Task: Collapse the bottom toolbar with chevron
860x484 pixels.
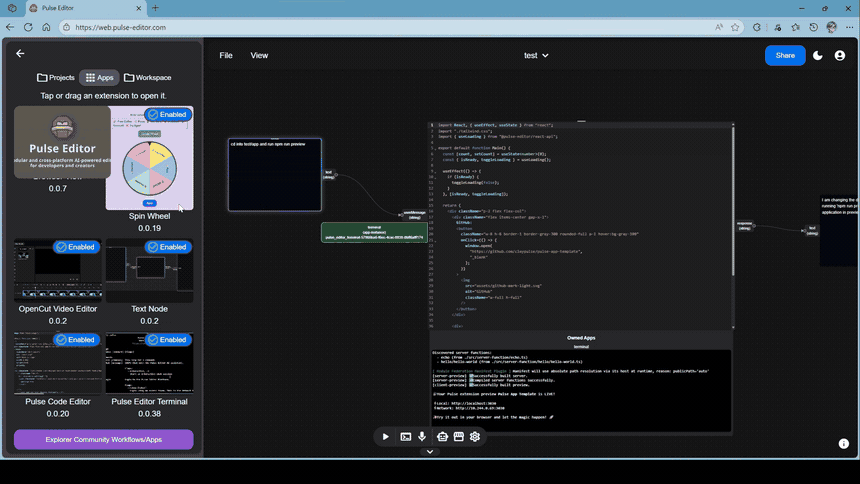Action: coord(430,452)
